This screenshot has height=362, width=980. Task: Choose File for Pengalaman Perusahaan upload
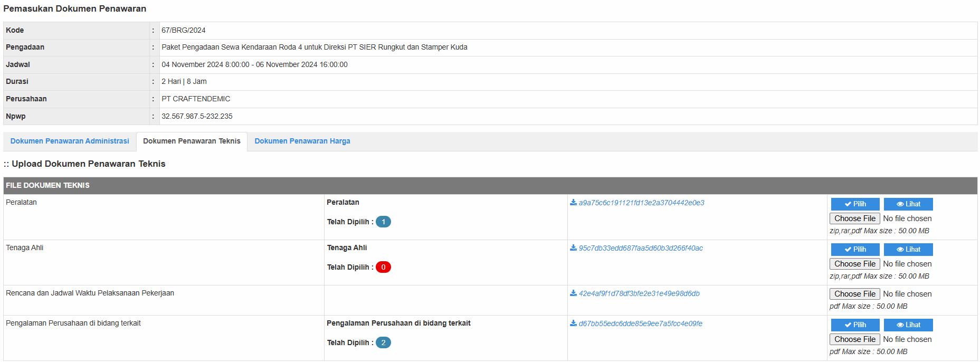click(854, 339)
